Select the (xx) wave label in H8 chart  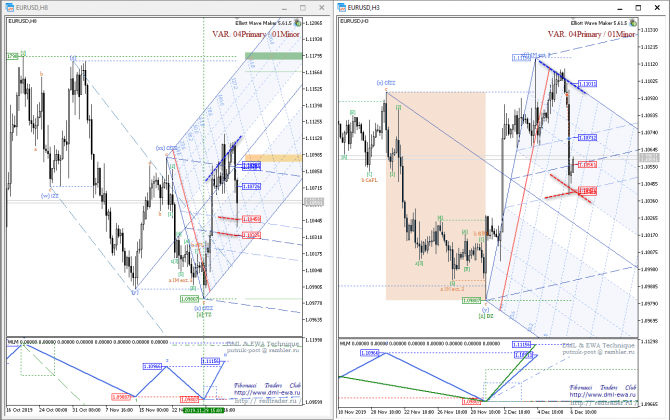(166, 148)
